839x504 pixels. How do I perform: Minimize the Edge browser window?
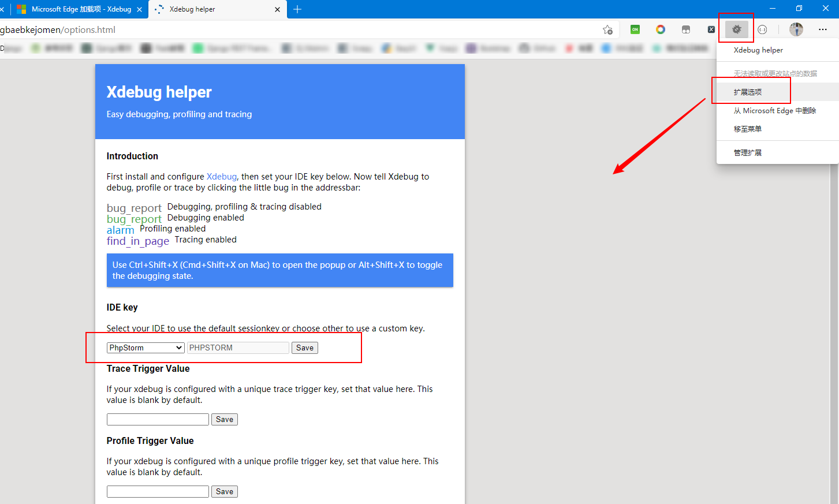773,9
